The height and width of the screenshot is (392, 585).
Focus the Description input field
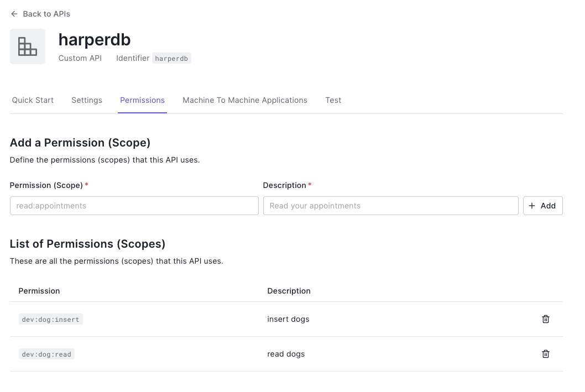point(390,206)
